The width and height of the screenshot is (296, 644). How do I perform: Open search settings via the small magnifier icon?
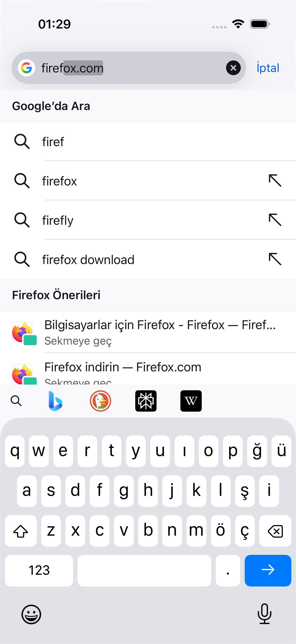16,401
